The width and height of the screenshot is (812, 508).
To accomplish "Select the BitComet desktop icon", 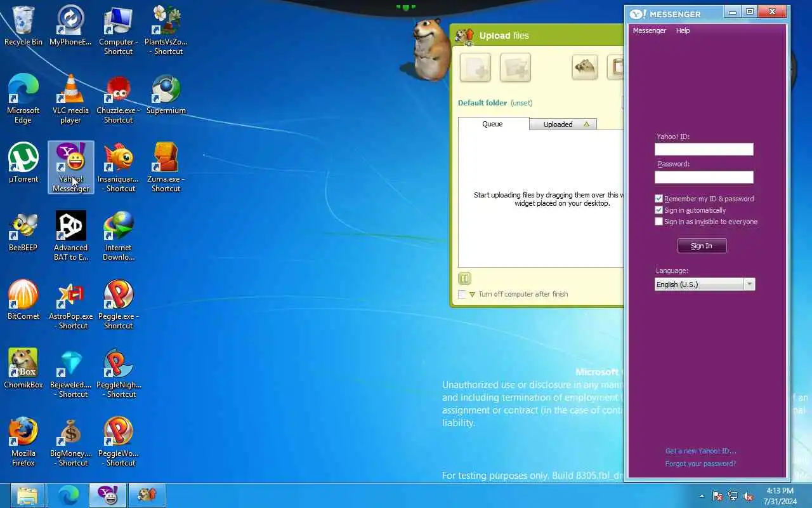I will pyautogui.click(x=23, y=301).
